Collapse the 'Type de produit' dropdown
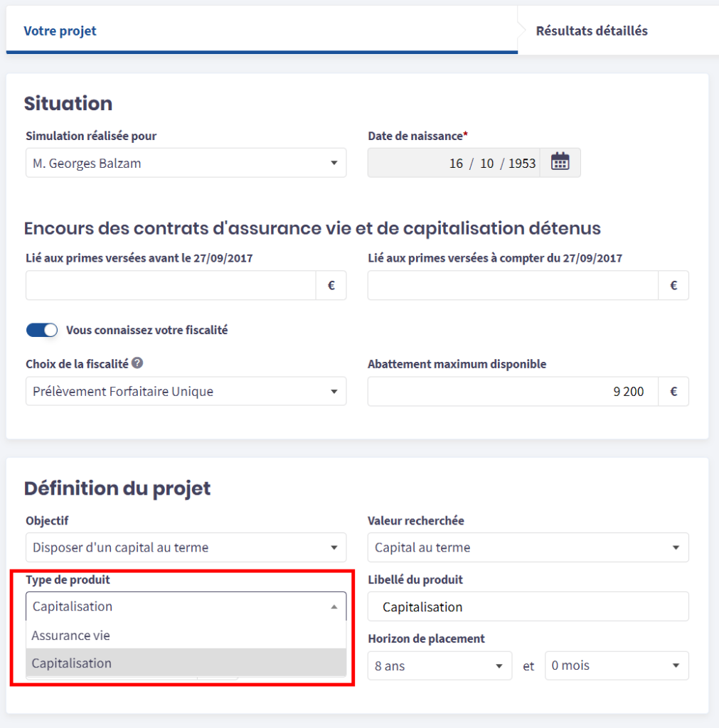Screen dimensions: 719x728 (186, 606)
